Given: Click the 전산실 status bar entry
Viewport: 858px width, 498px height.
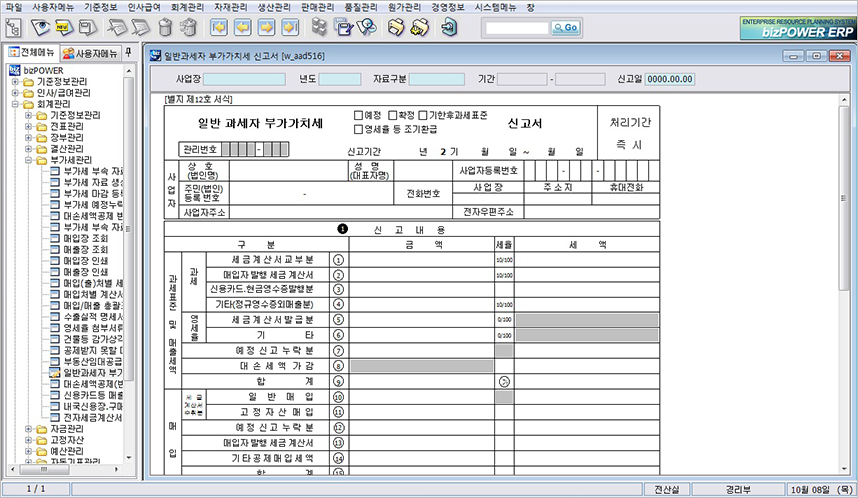Looking at the screenshot, I should pos(666,489).
